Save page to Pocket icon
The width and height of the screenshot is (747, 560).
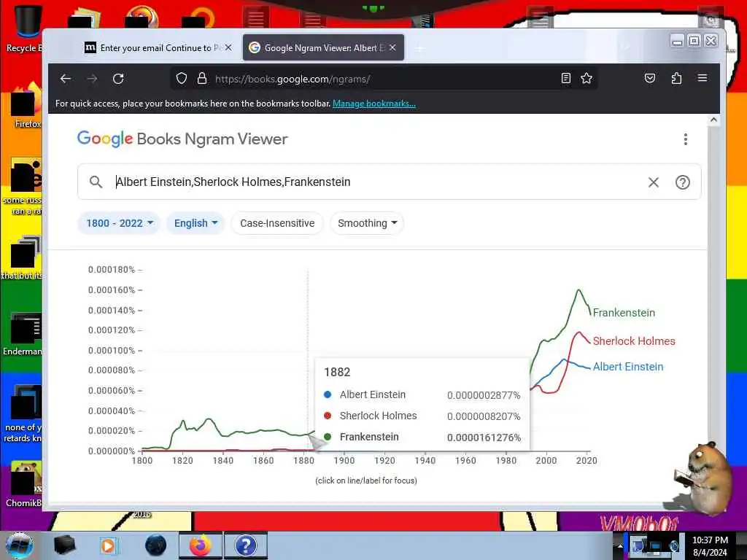click(x=650, y=79)
